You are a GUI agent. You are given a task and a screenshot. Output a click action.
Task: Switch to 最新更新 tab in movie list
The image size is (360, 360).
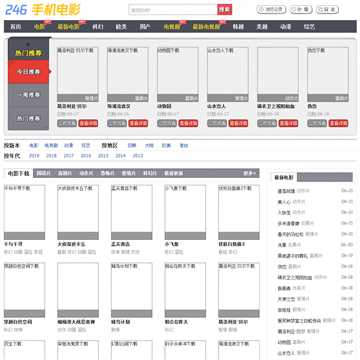click(174, 173)
